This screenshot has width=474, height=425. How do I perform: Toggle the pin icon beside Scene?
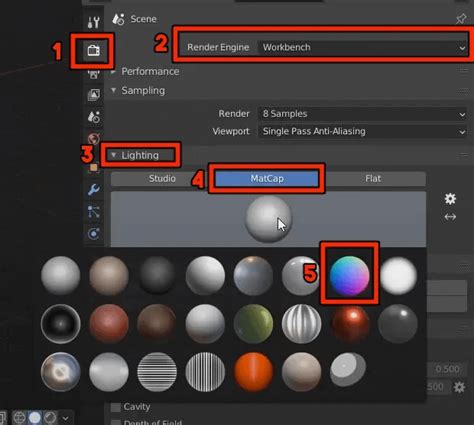coord(461,19)
